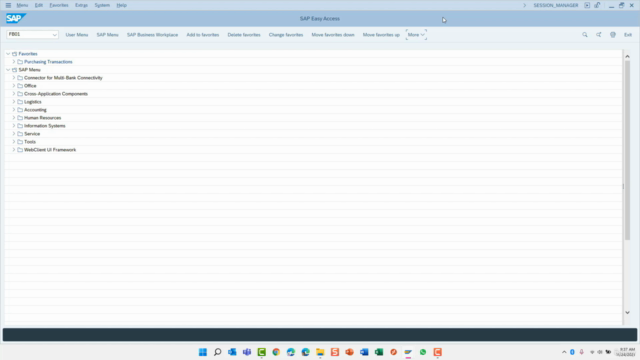Click the tree scrollbar down arrow

(x=627, y=313)
